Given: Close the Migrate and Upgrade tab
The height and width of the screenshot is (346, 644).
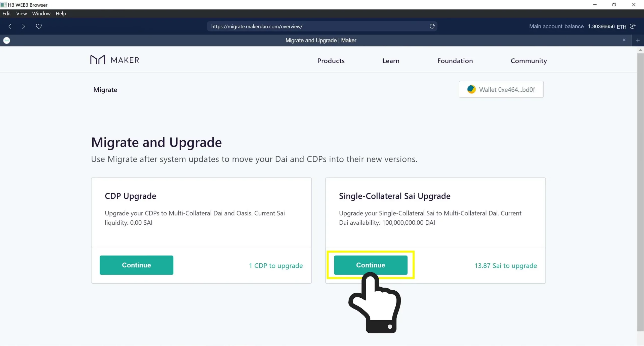Looking at the screenshot, I should point(624,40).
